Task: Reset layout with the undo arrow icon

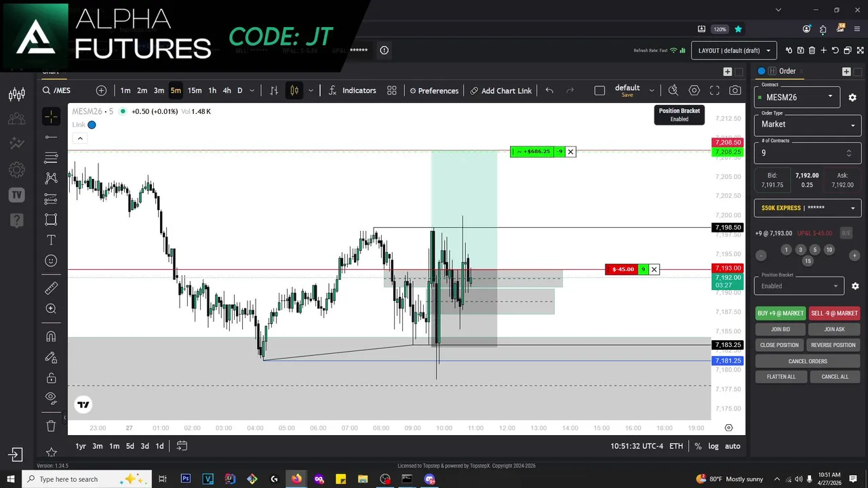Action: (835, 50)
